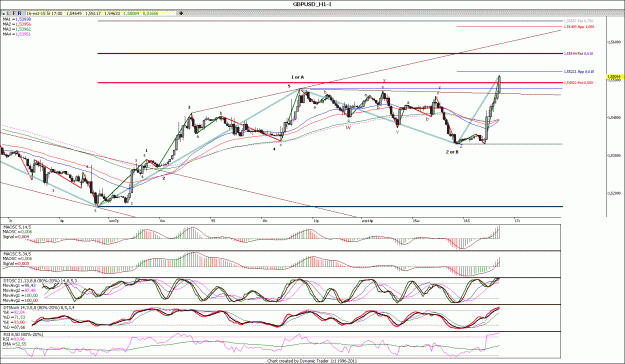Image resolution: width=625 pixels, height=364 pixels.
Task: Click the purple 'Ret 0,618' retracement label
Action: tap(578, 53)
